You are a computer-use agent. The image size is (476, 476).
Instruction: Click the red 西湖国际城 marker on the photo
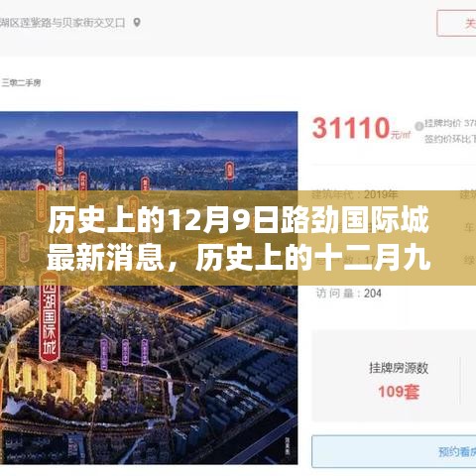point(50,317)
